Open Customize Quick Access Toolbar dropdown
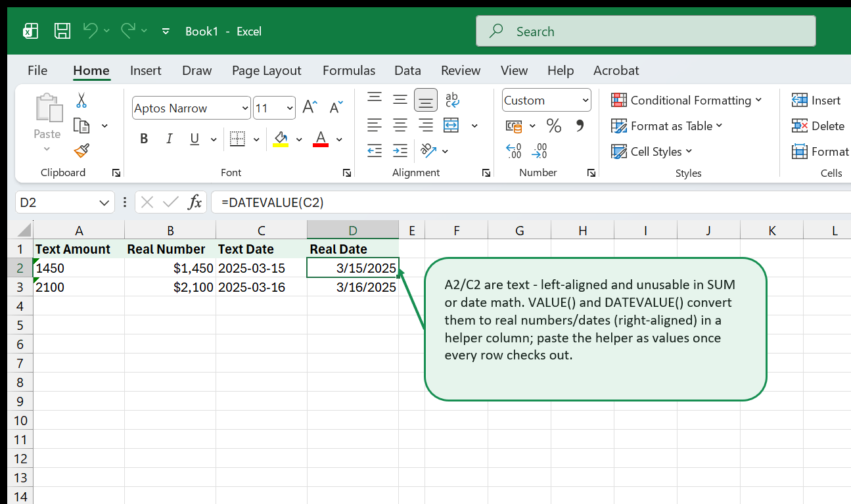Image resolution: width=851 pixels, height=504 pixels. tap(166, 31)
